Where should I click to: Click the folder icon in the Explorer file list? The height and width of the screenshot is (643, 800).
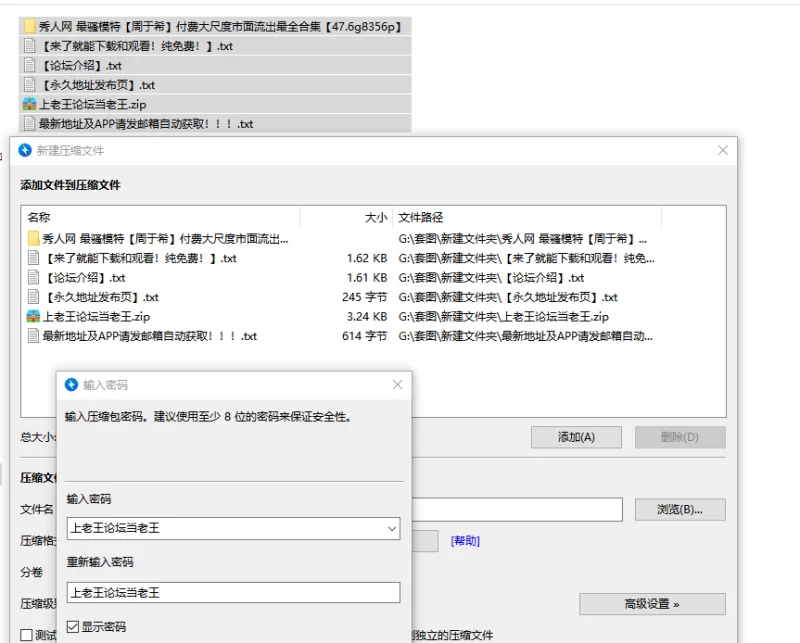(x=30, y=26)
